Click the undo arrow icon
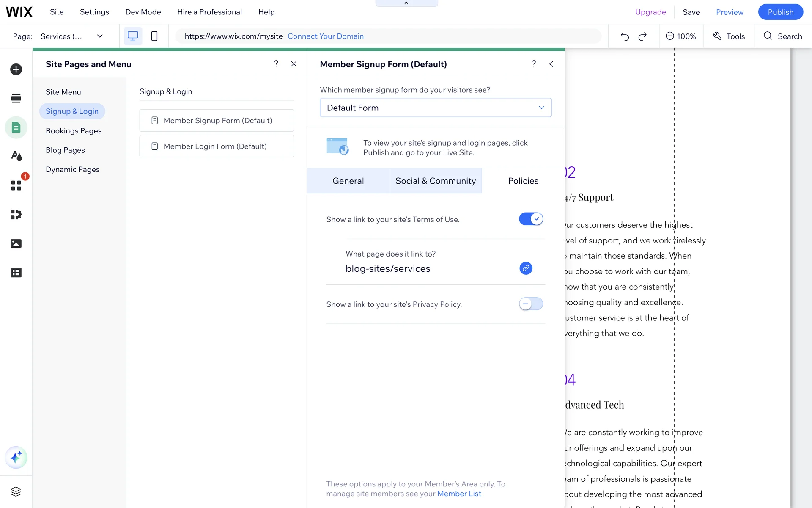The width and height of the screenshot is (812, 508). (x=625, y=36)
